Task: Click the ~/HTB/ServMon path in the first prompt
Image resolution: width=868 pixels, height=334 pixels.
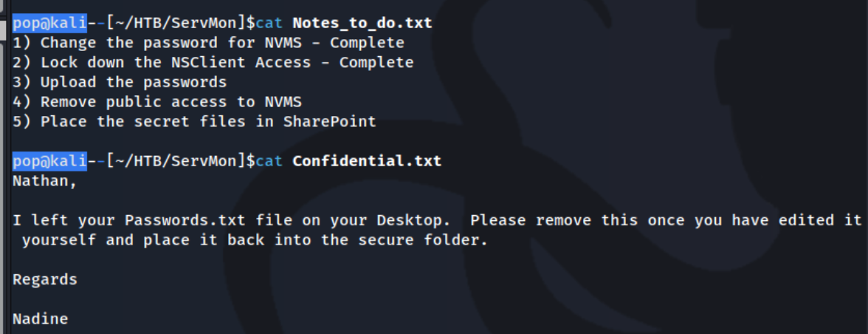Action: 176,23
